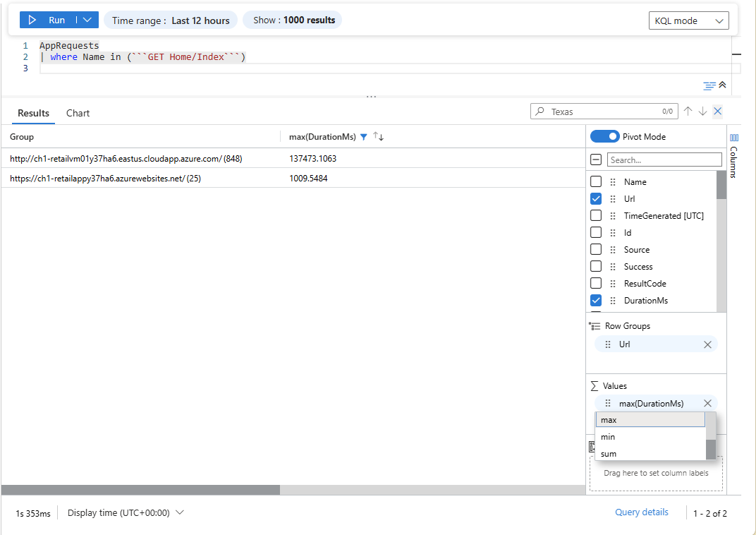Click the 1s 353ms query duration
The image size is (756, 535).
[x=32, y=513]
